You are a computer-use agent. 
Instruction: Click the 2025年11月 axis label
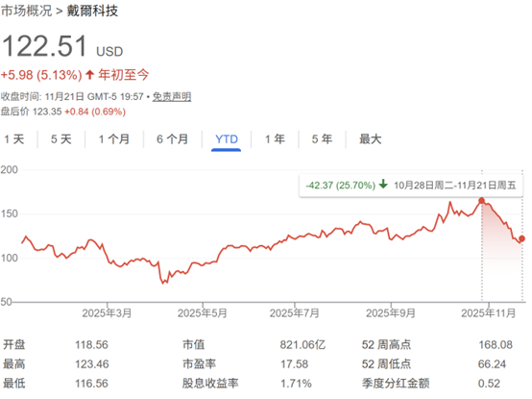(488, 313)
